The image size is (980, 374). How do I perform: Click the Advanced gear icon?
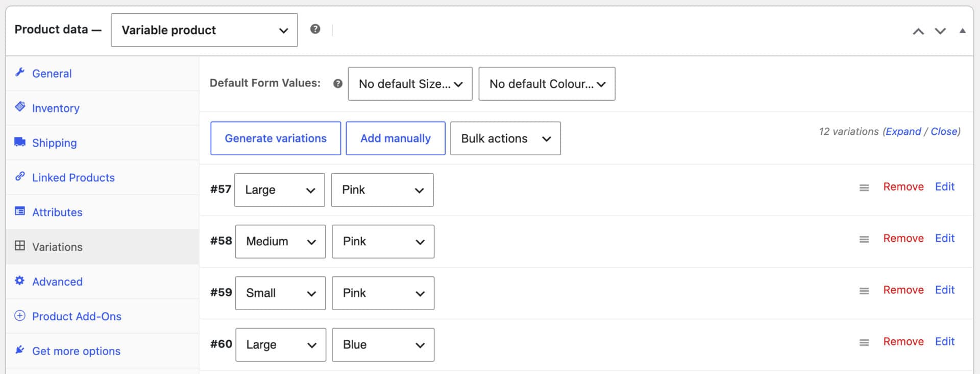(20, 280)
